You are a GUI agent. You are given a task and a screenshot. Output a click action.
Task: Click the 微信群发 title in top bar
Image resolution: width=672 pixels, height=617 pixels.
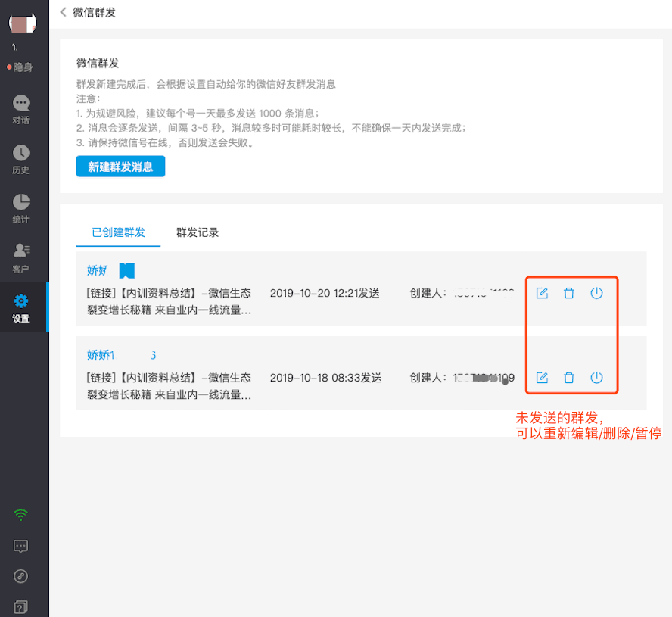point(95,12)
